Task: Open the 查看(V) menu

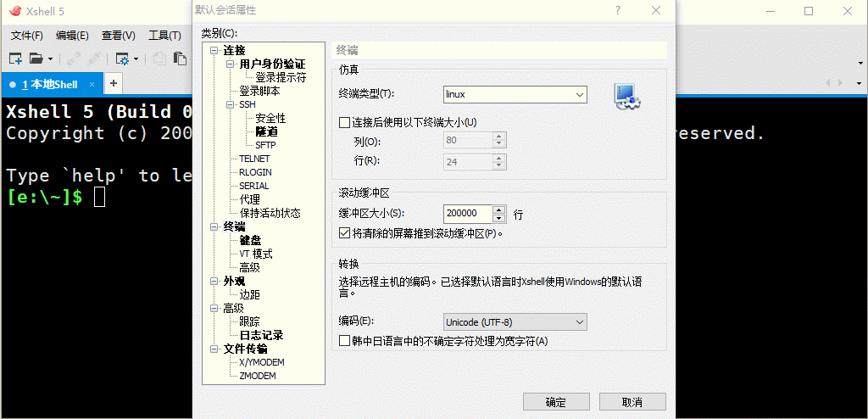Action: 119,36
